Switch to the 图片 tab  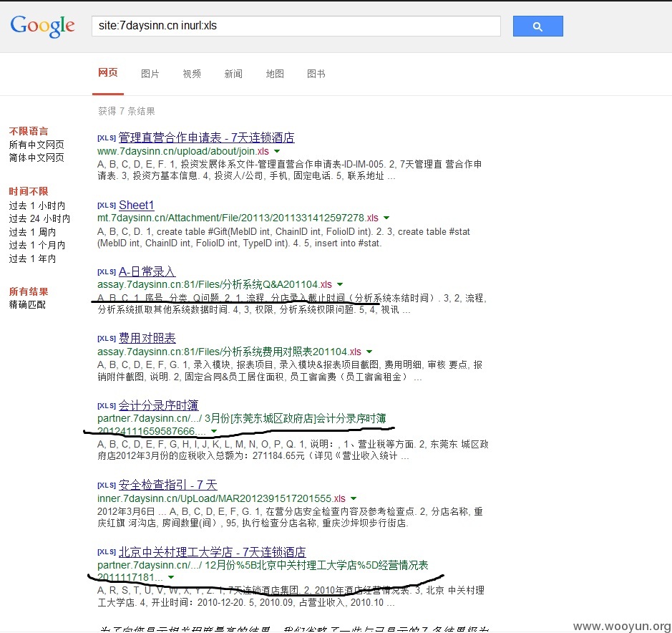point(150,74)
